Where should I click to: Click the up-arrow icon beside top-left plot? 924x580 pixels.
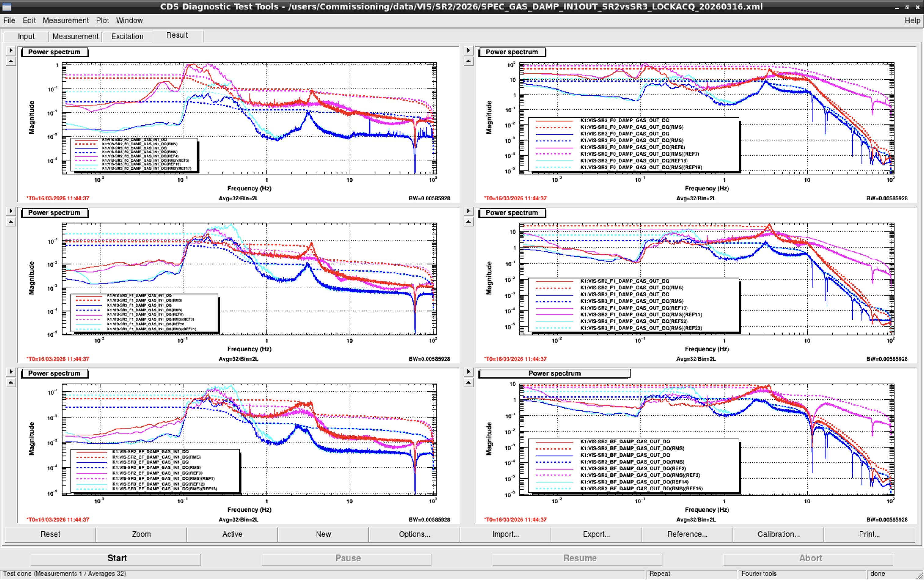11,61
